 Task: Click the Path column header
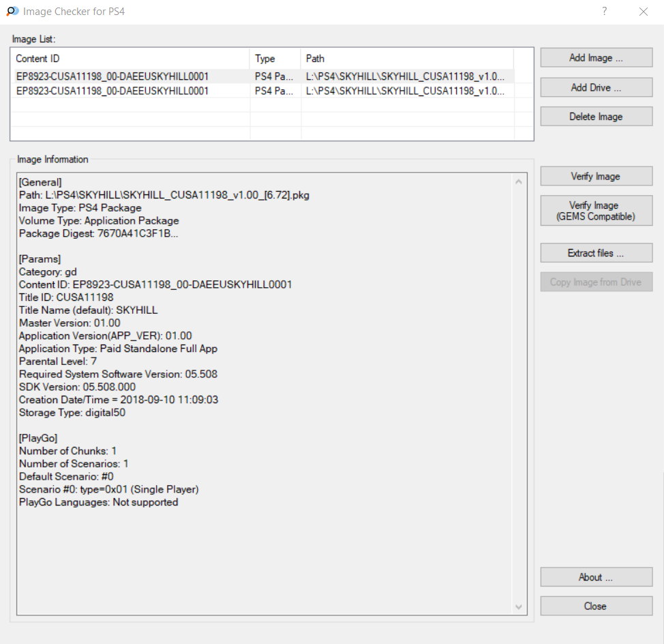point(408,59)
